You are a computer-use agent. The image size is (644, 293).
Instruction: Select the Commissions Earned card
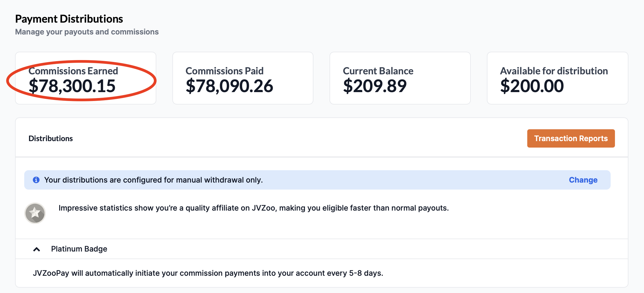point(86,78)
